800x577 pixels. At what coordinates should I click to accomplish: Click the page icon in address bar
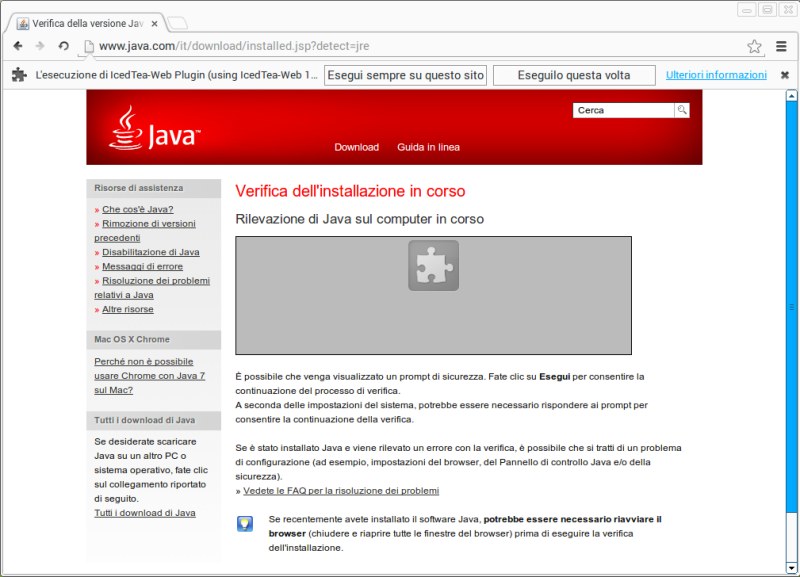pos(89,46)
